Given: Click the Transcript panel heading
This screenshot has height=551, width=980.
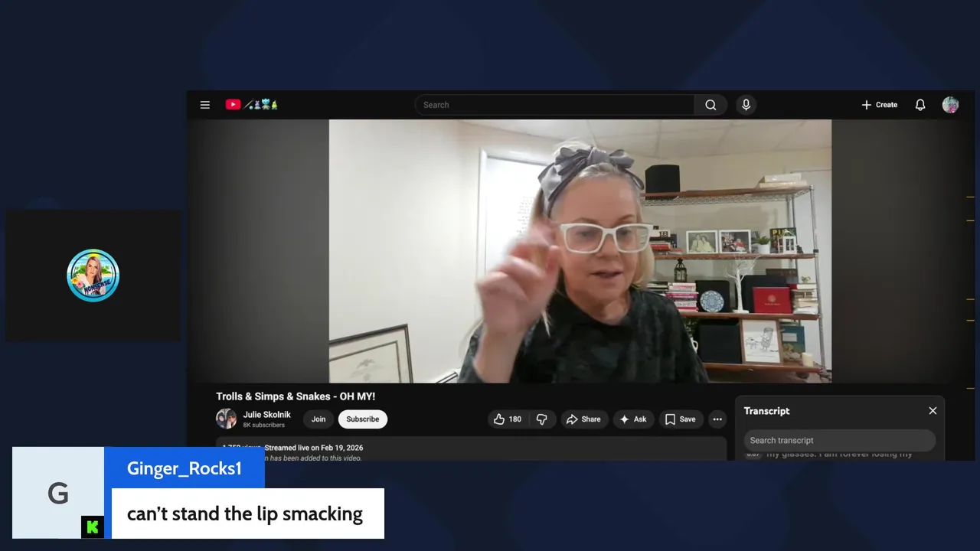Looking at the screenshot, I should pyautogui.click(x=766, y=411).
